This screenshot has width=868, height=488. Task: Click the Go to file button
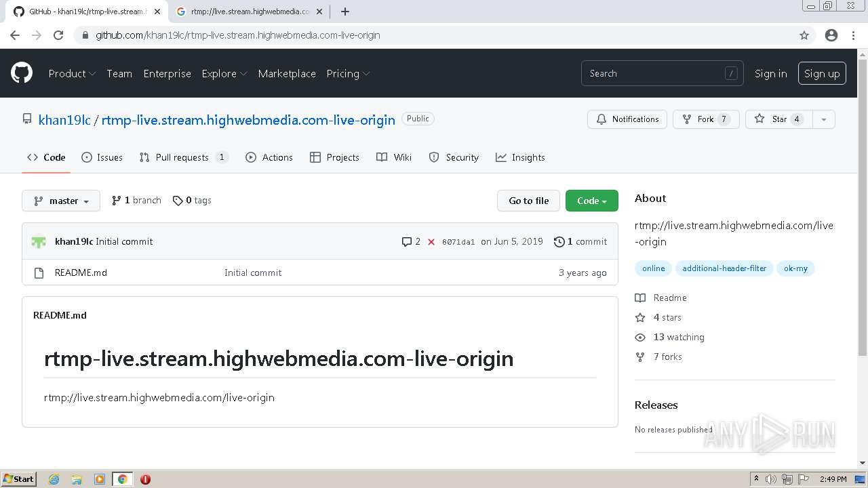[529, 201]
